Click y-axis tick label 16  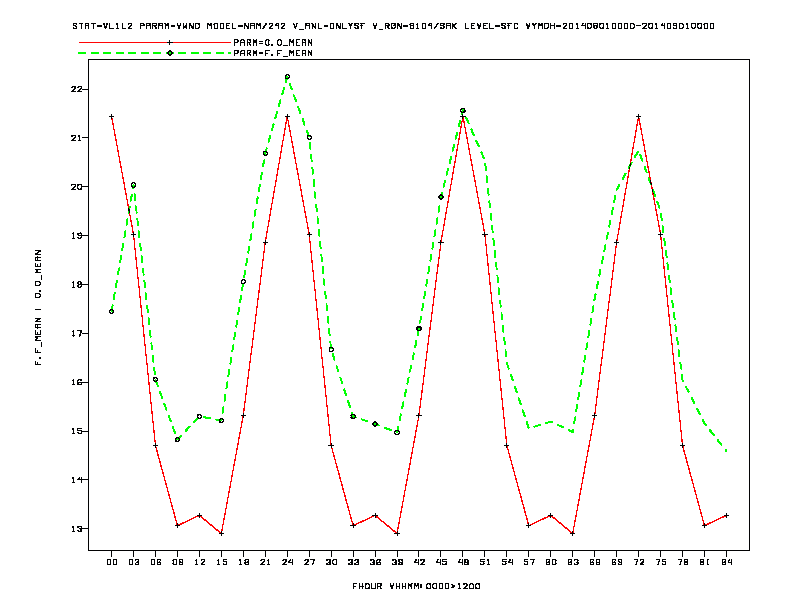[76, 382]
